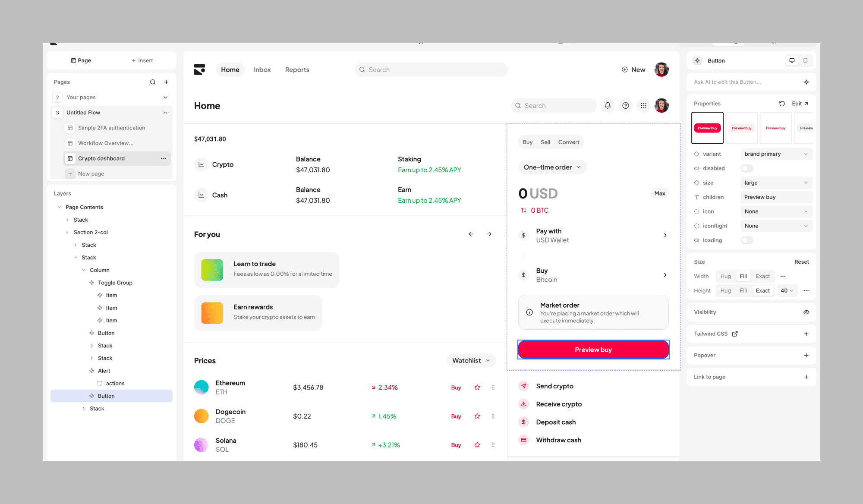
Task: Switch to mobile device preview icon
Action: coord(805,61)
